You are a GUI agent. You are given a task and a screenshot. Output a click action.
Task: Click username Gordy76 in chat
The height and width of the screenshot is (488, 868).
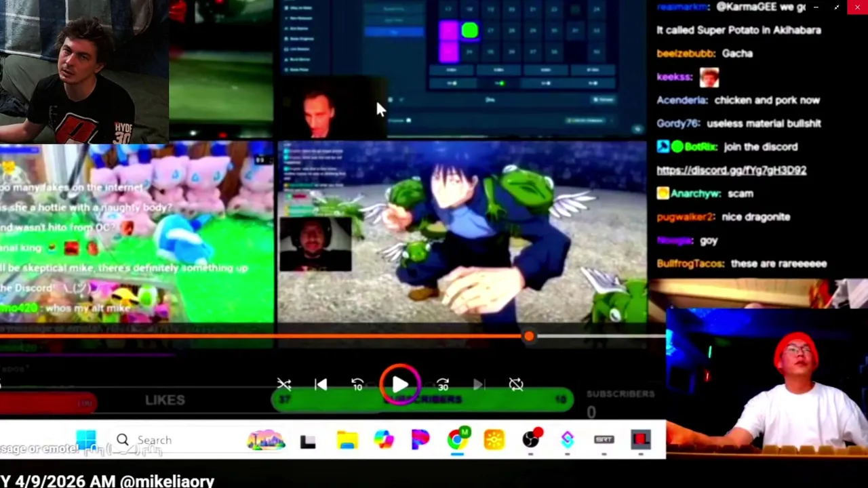678,124
